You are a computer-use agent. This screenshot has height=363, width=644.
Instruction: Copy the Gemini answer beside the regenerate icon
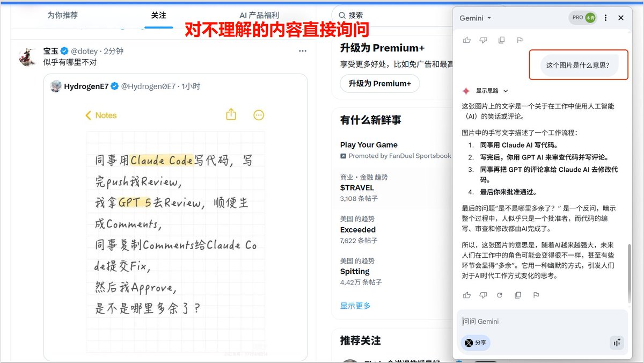[518, 295]
